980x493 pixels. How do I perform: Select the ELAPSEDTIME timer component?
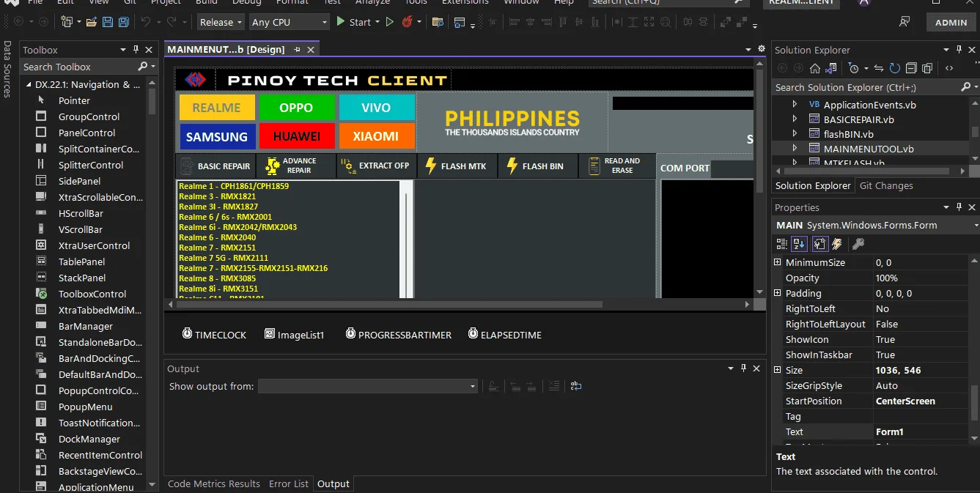pos(504,335)
